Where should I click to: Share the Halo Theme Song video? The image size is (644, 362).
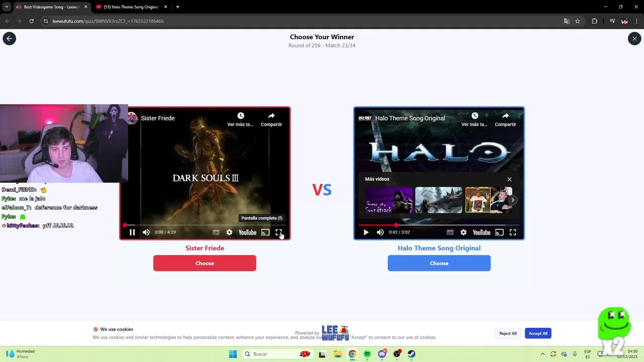click(505, 119)
